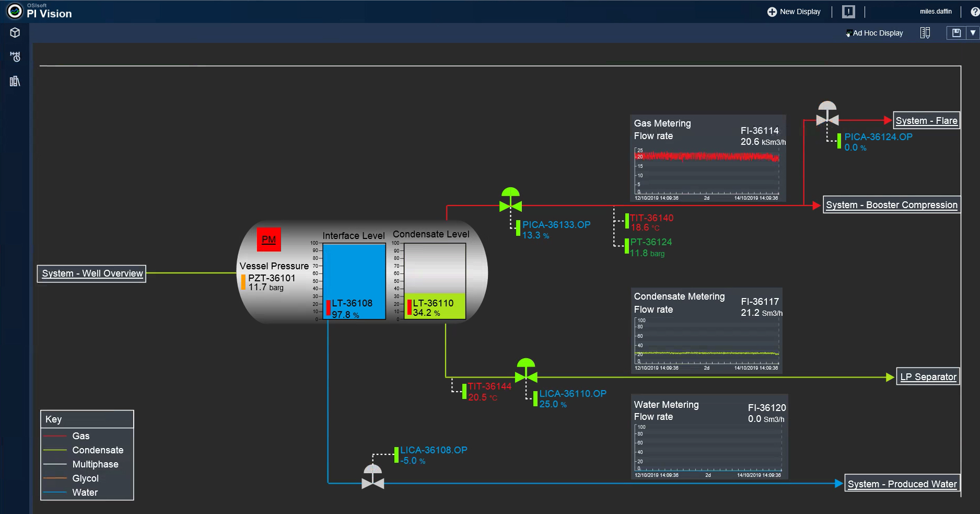
Task: Open the save options dropdown arrow
Action: point(972,32)
